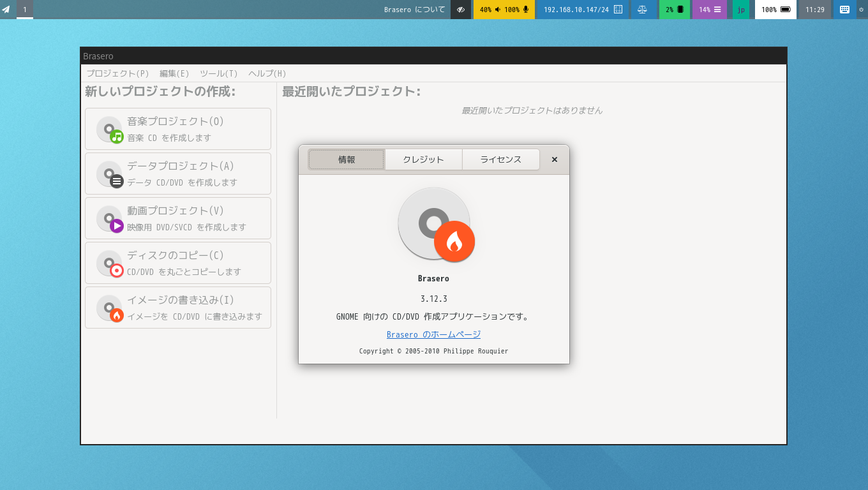
Task: Switch to the ライセンス tab
Action: pos(500,160)
